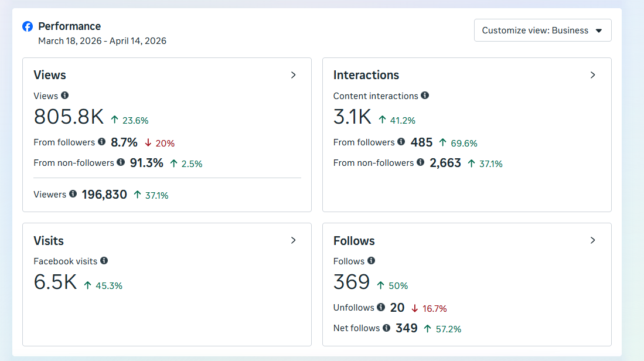Expand the Interactions card with its chevron
Image resolution: width=644 pixels, height=361 pixels.
(592, 75)
